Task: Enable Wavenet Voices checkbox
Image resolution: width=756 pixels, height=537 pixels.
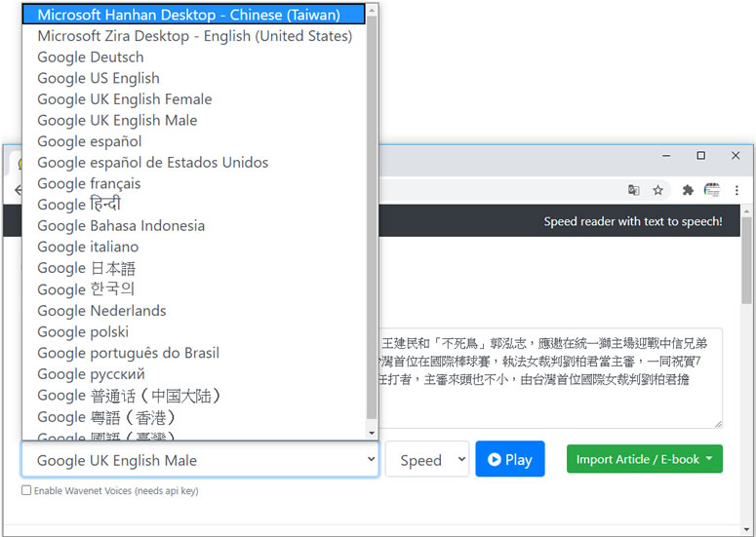Action: coord(26,491)
